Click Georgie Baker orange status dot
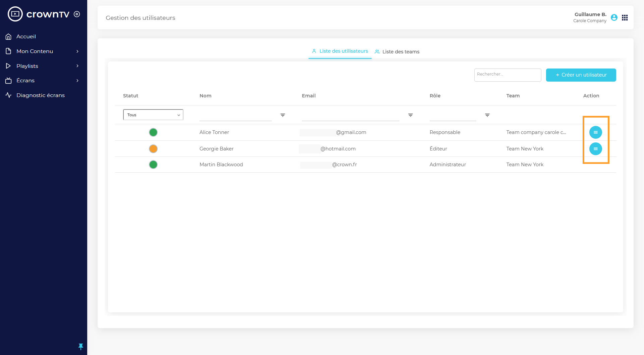The width and height of the screenshot is (644, 355). (153, 149)
